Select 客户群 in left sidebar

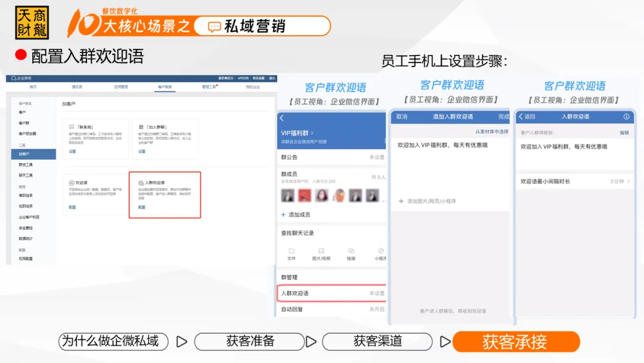tap(24, 123)
